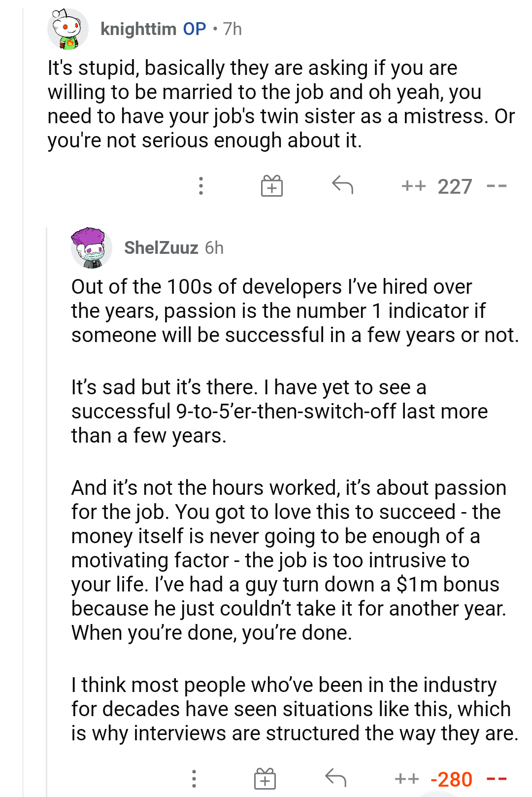
Task: Open ShelZuuz's profile
Action: (162, 248)
